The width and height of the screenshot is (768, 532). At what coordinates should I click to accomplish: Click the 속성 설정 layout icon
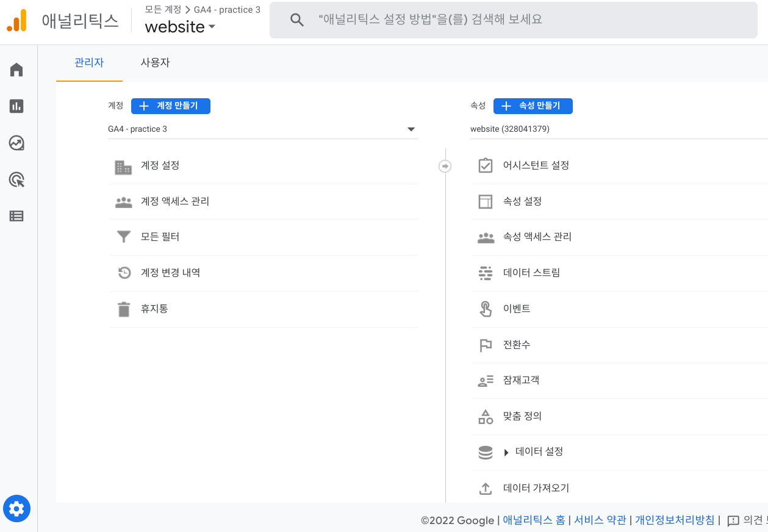(486, 201)
